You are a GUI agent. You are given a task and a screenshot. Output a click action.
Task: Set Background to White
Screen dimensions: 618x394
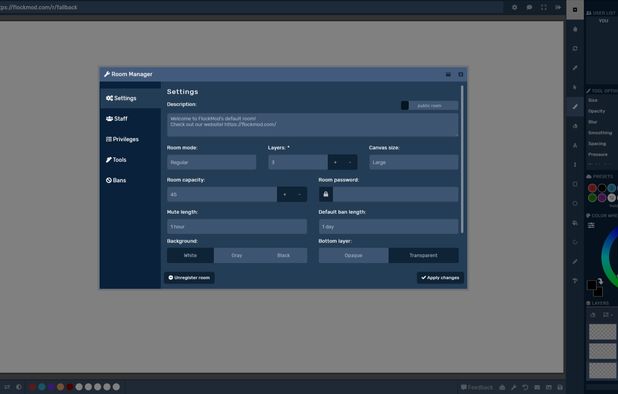tap(190, 255)
